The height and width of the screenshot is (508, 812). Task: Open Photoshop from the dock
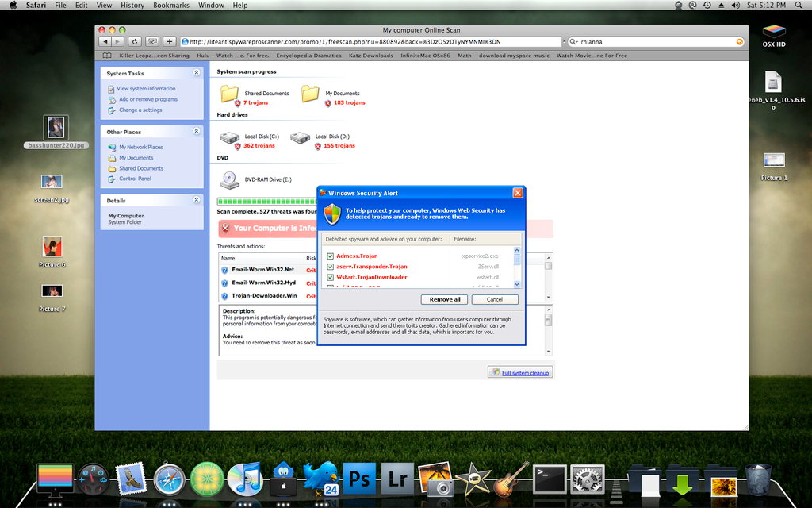coord(359,479)
